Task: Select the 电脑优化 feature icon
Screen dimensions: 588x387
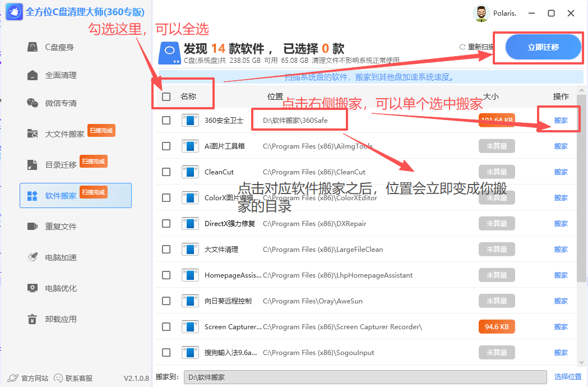Action: click(x=62, y=288)
